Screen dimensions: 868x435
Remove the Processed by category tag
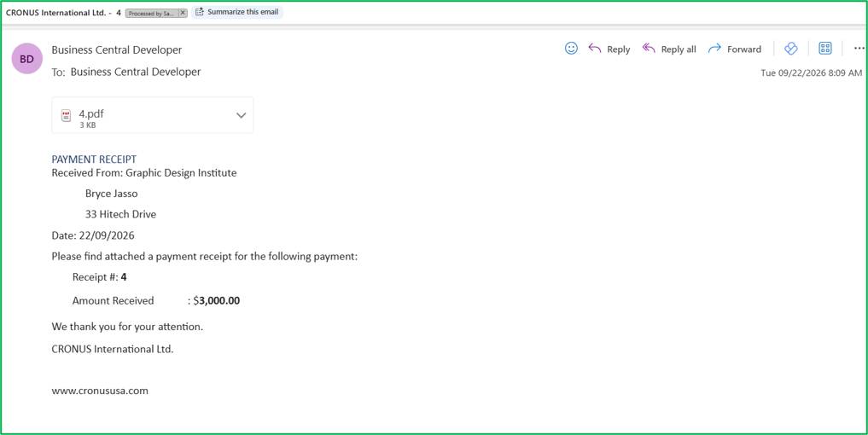pos(184,13)
